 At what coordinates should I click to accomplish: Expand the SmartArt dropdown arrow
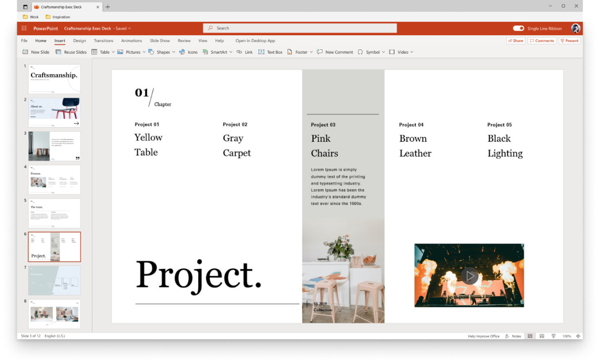231,52
